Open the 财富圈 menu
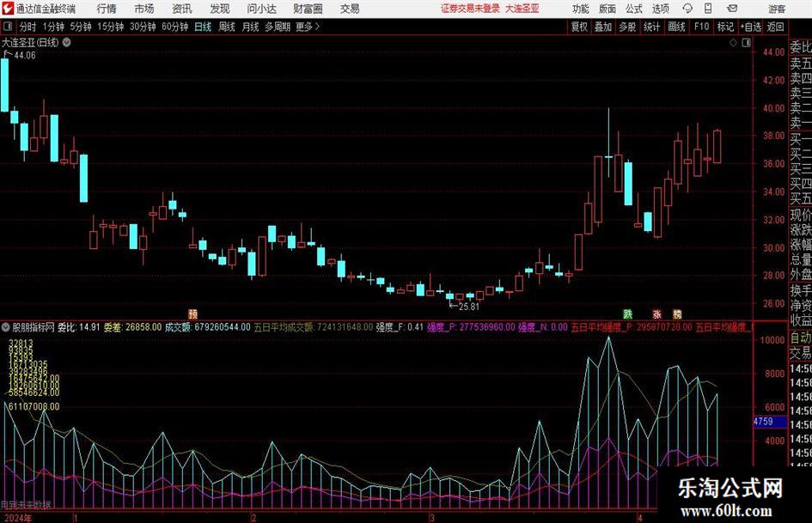The image size is (812, 523). tap(308, 9)
